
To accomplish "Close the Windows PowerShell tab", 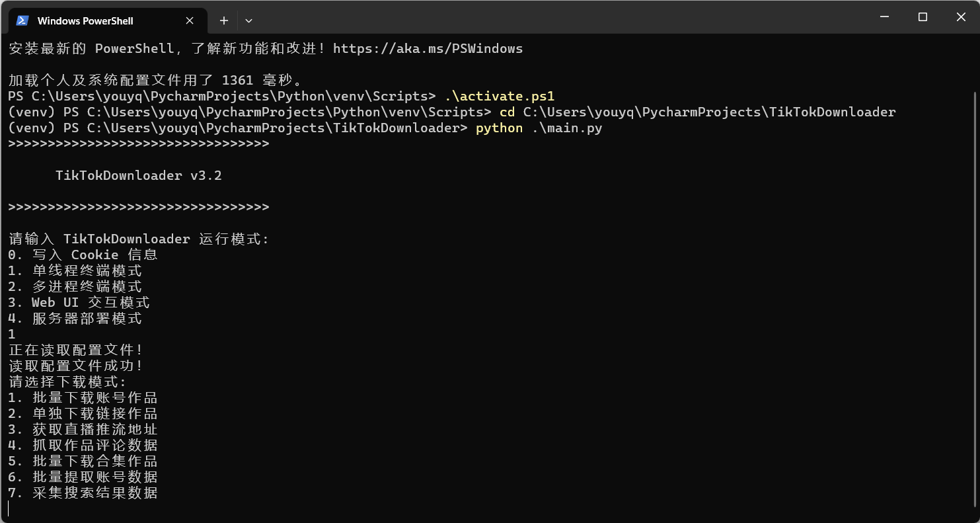I will (x=190, y=20).
